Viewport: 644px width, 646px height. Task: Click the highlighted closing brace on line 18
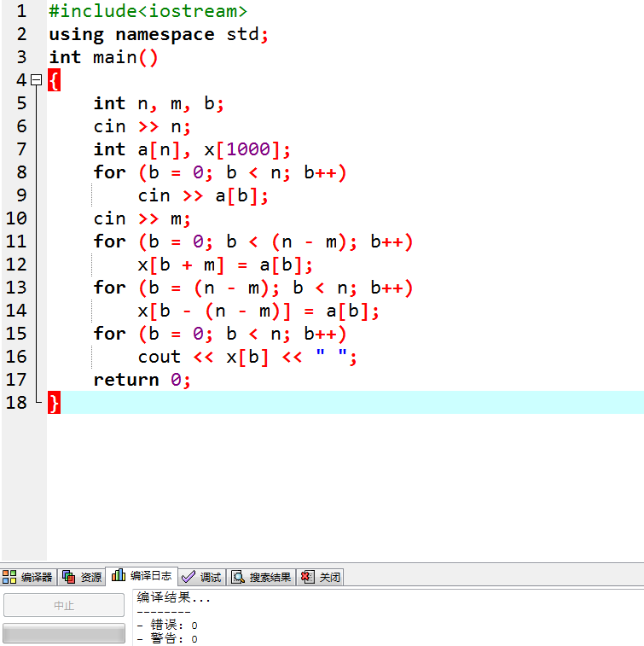[x=54, y=403]
